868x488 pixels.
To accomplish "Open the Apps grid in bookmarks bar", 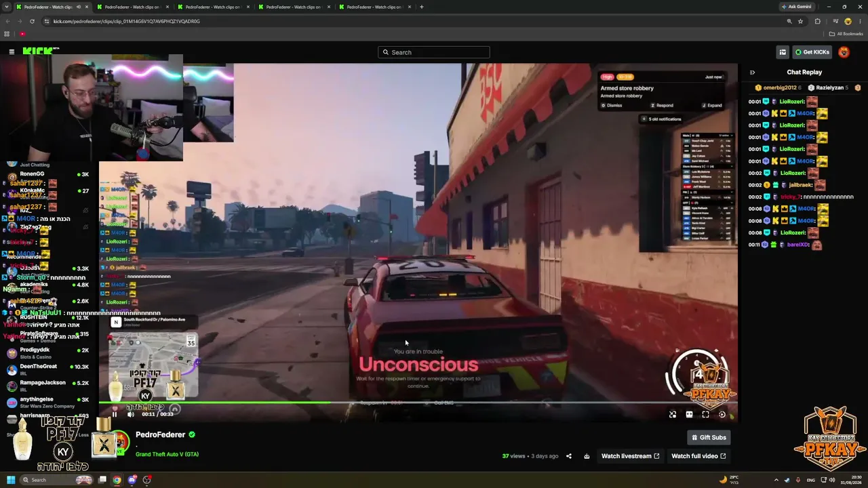I will [7, 34].
